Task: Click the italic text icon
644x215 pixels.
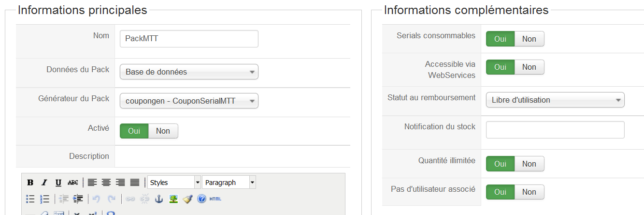Action: point(44,183)
